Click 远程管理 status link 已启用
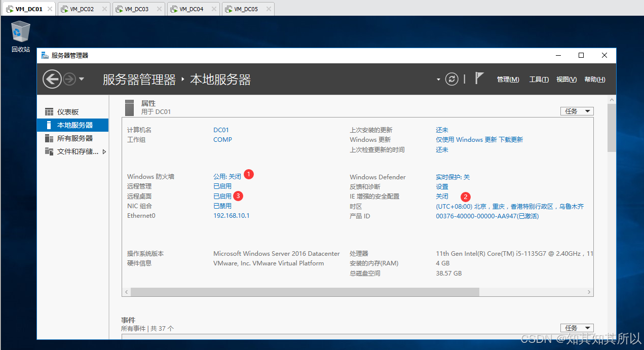 point(222,186)
